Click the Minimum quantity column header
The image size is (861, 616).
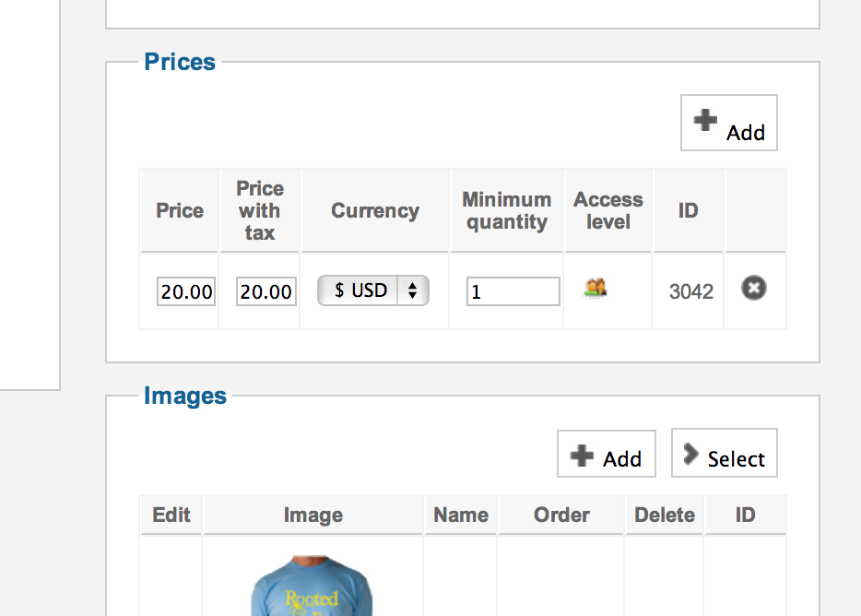pyautogui.click(x=507, y=211)
